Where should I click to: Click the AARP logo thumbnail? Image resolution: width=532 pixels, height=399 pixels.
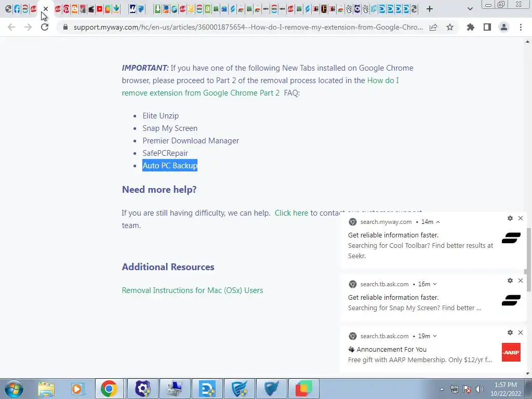511,353
